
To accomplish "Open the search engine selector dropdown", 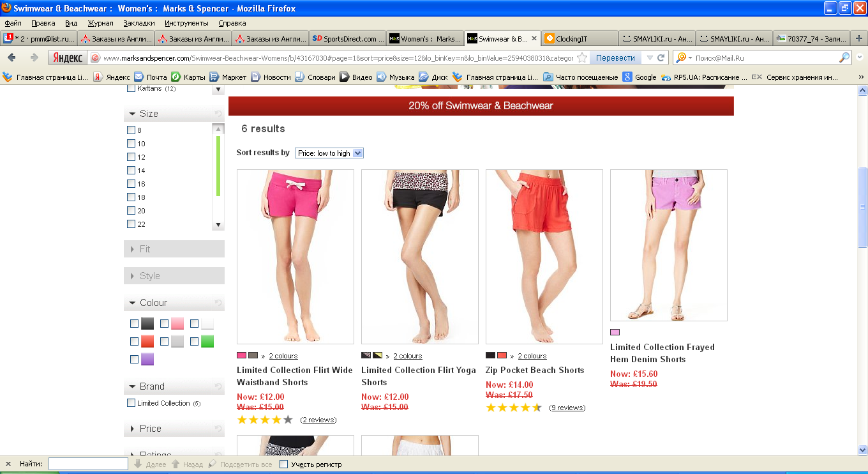I will pyautogui.click(x=683, y=57).
